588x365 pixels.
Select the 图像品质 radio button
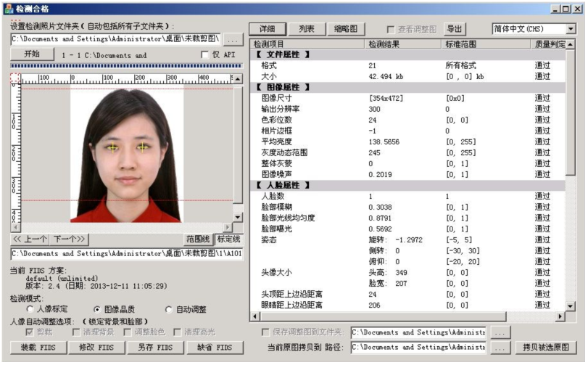pos(97,309)
